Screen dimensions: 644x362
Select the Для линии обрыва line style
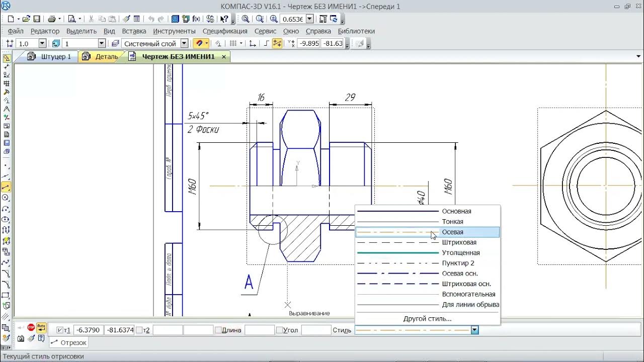(427, 305)
